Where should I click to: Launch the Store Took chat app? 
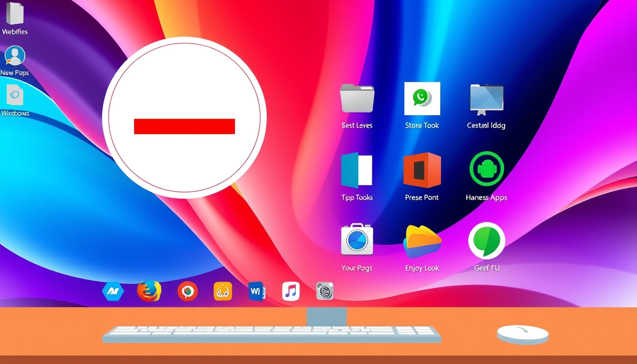[422, 98]
